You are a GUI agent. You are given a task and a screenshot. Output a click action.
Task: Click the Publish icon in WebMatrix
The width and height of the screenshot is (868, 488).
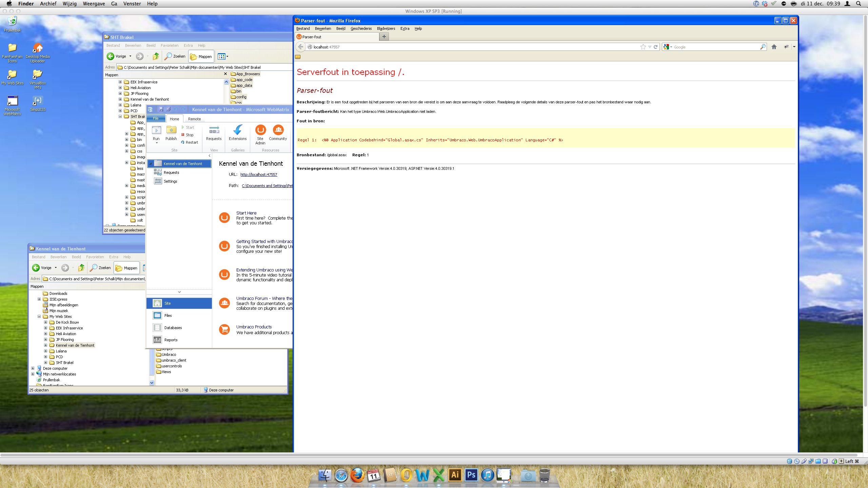(171, 133)
